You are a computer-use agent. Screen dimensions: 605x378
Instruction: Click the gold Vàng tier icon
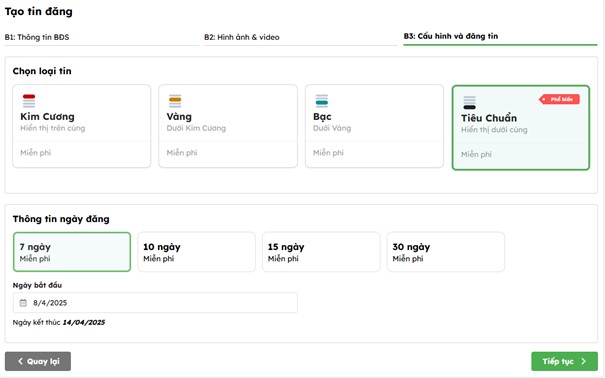(175, 101)
